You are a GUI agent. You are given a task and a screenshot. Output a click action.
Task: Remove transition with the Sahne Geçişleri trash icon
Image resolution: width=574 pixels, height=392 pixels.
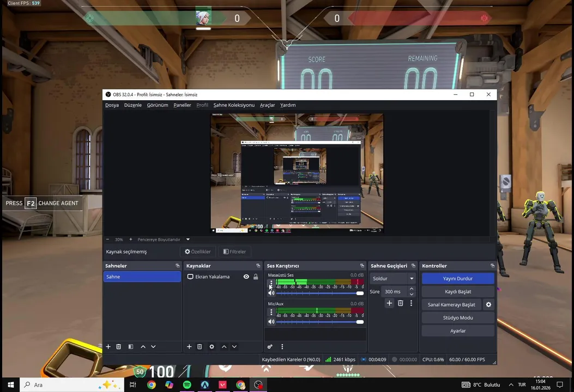pos(401,303)
